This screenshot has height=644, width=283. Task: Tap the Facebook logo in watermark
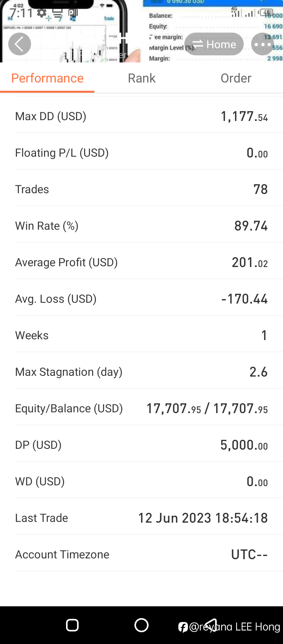[183, 627]
